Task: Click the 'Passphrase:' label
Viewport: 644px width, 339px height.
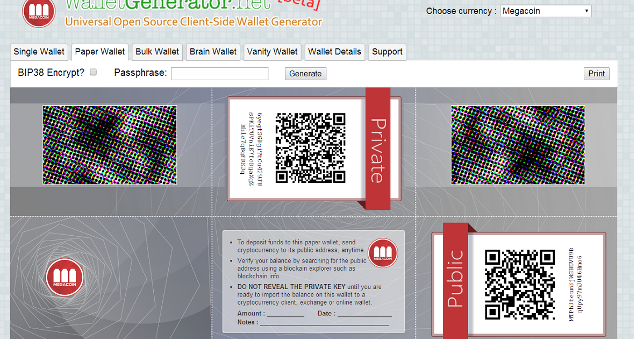Action: [140, 73]
